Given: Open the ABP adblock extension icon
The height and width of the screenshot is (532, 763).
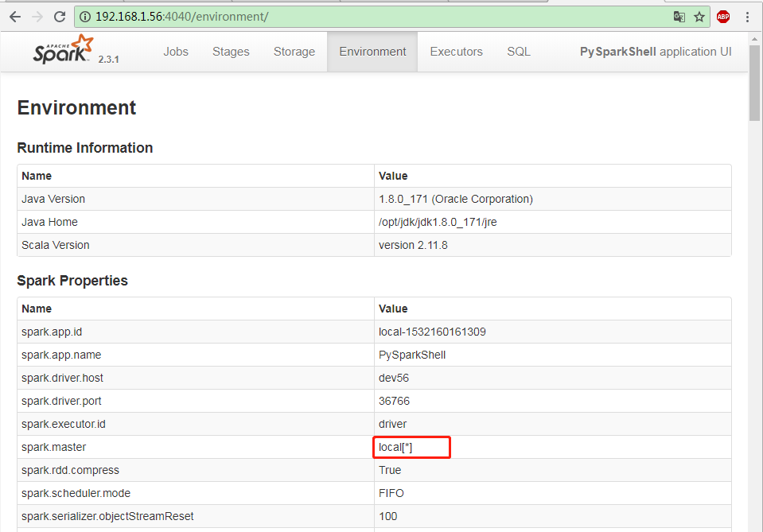Looking at the screenshot, I should pyautogui.click(x=723, y=17).
